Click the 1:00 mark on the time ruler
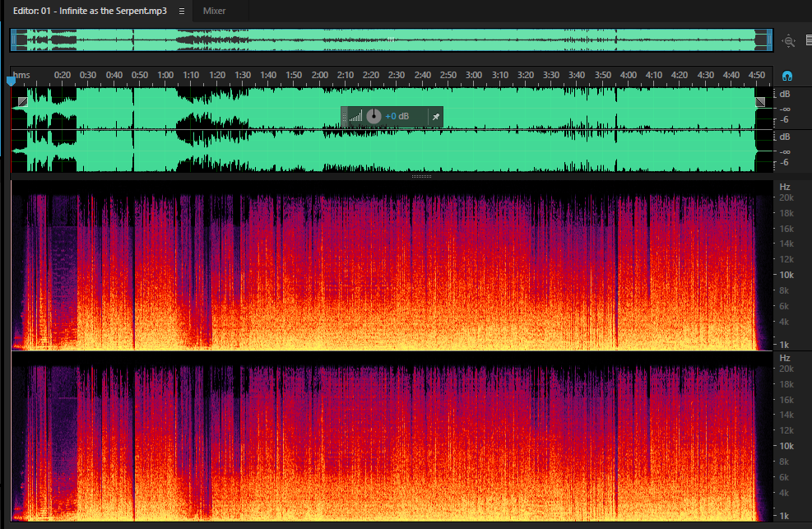812x529 pixels. pos(165,75)
